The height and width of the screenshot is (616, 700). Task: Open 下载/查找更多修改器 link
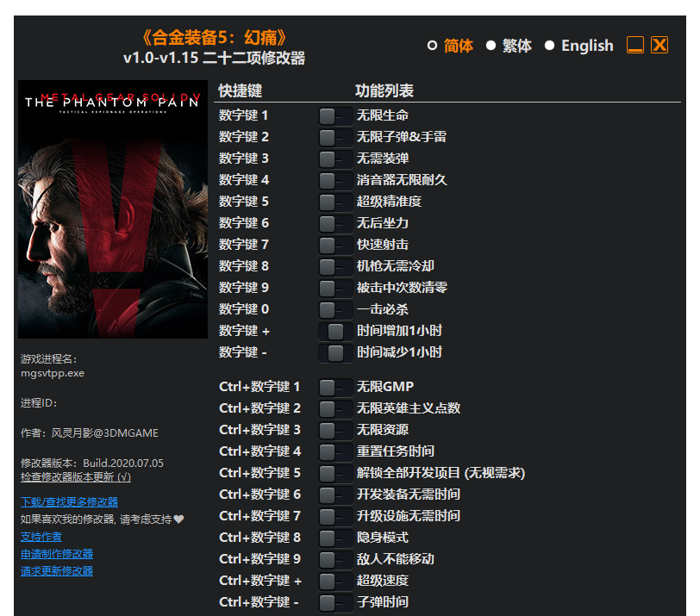(69, 501)
